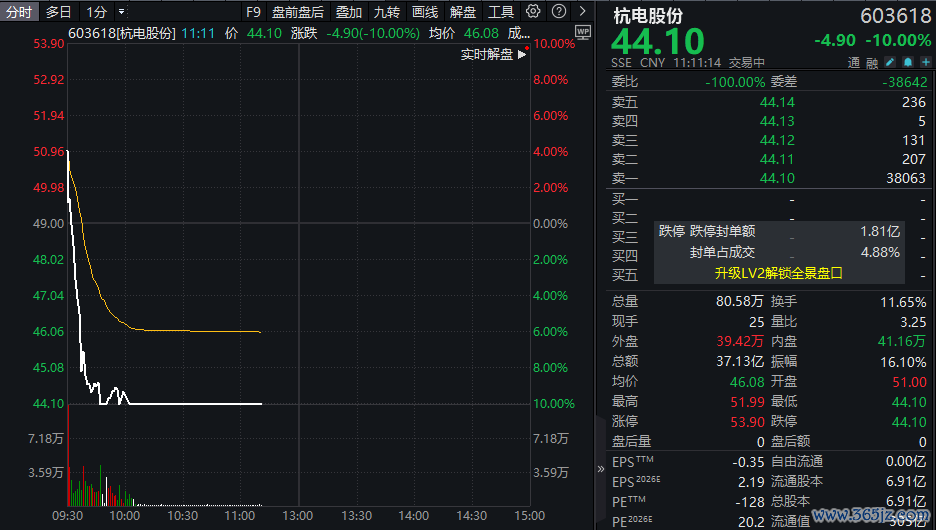Open the period dropdown arrow next to 1分

[x=121, y=11]
